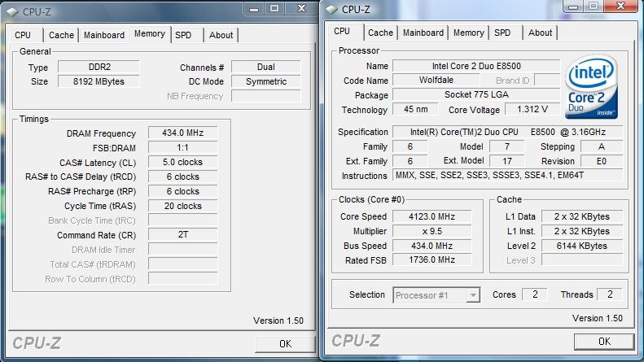Click the Symmetric DC Mode field

coord(266,81)
